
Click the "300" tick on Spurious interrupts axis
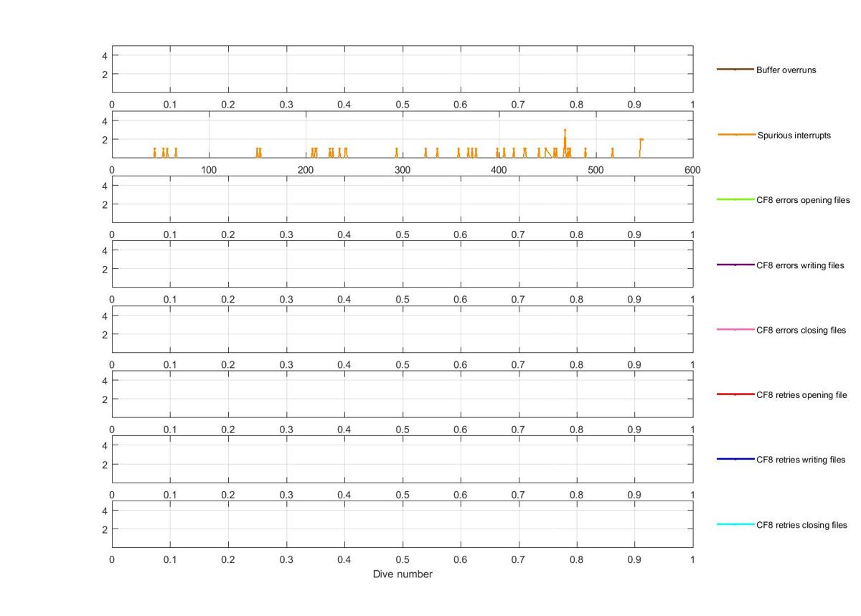tap(403, 170)
